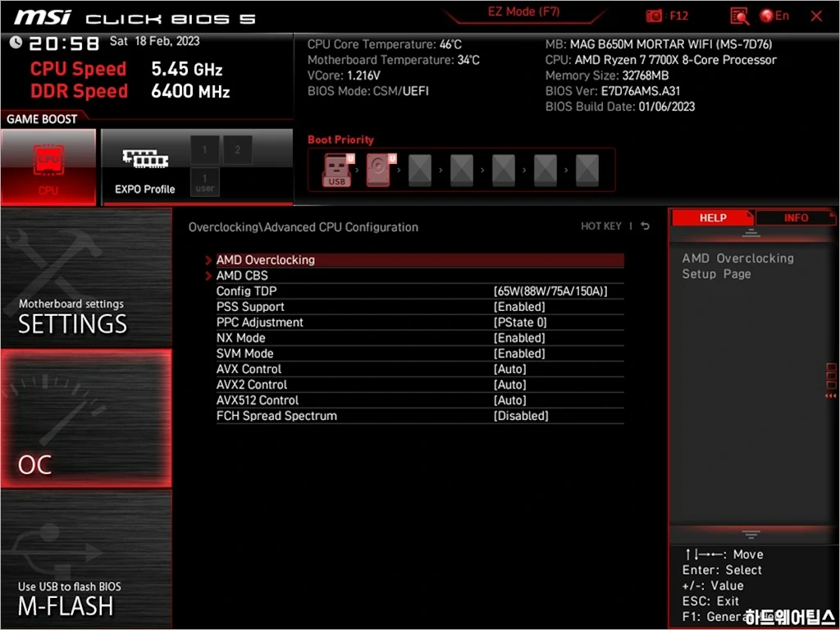The width and height of the screenshot is (840, 630).
Task: Open the Config TDP value dropdown
Action: 550,291
